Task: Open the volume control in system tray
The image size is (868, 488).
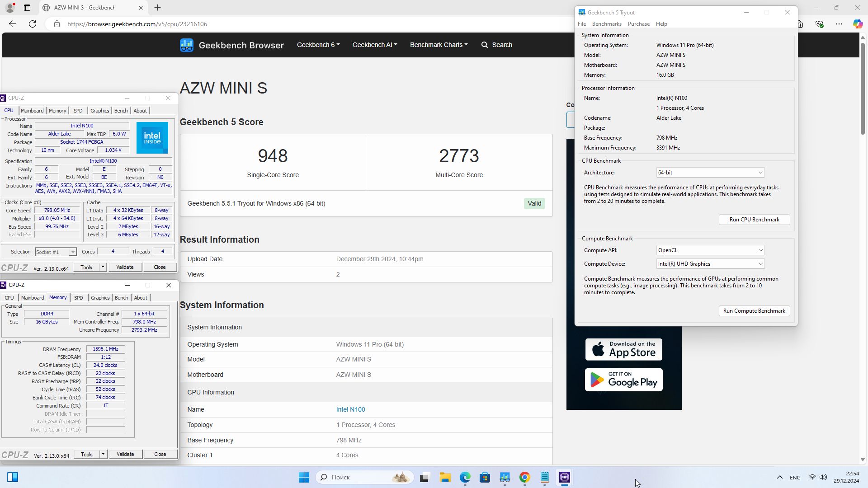Action: [x=823, y=477]
